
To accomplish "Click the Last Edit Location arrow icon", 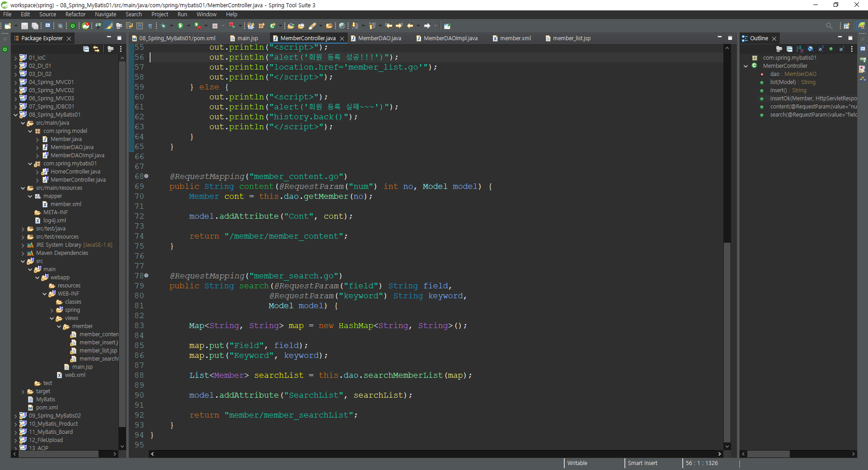I will click(388, 26).
